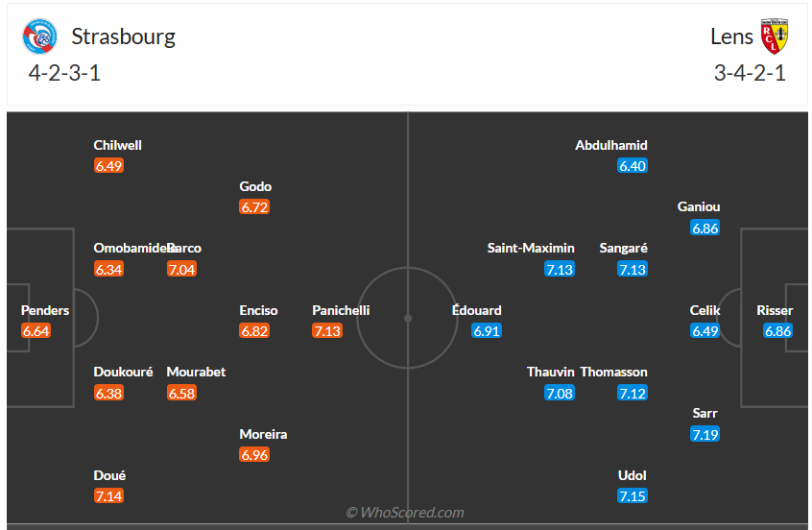The height and width of the screenshot is (530, 812).
Task: Click goalkeeper Risser's name
Action: point(775,310)
